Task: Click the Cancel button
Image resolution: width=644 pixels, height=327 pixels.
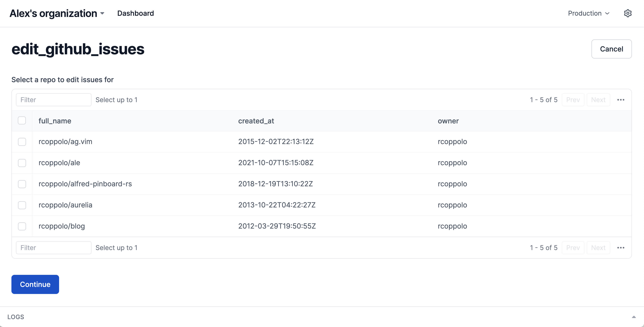Action: [611, 49]
